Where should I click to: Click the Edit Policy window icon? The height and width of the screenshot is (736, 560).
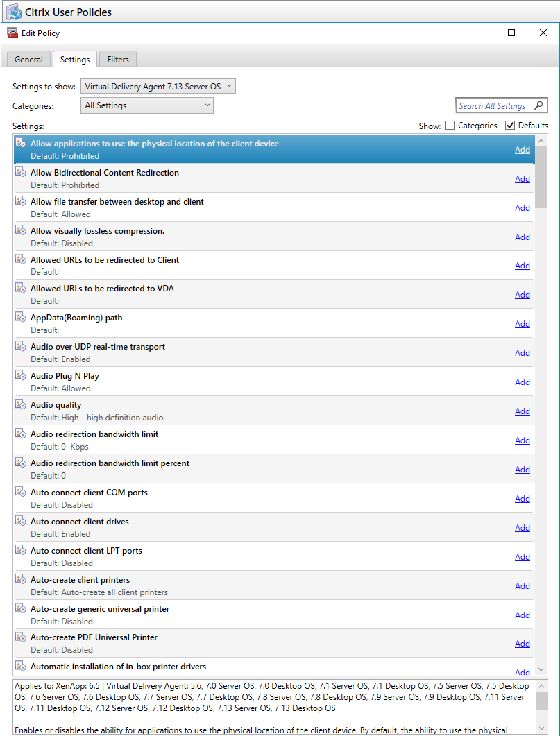coord(12,33)
